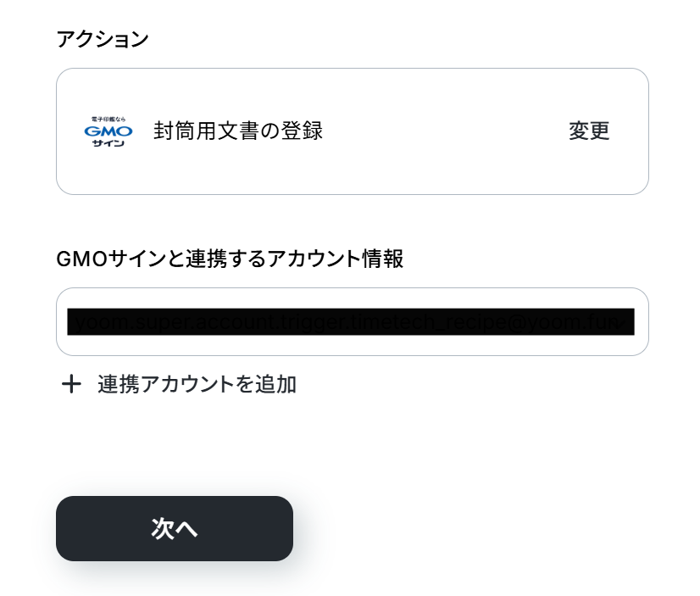Click the サイン text under GMO logo
Image resolution: width=700 pixels, height=596 pixels.
[108, 143]
